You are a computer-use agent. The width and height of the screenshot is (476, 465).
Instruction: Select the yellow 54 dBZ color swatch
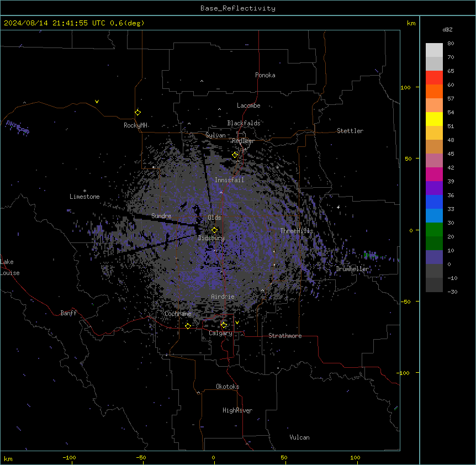434,119
